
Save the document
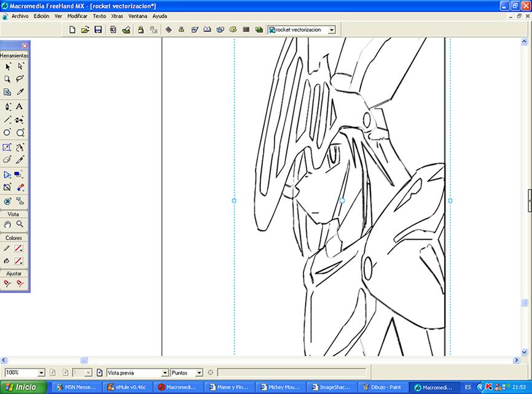click(98, 30)
